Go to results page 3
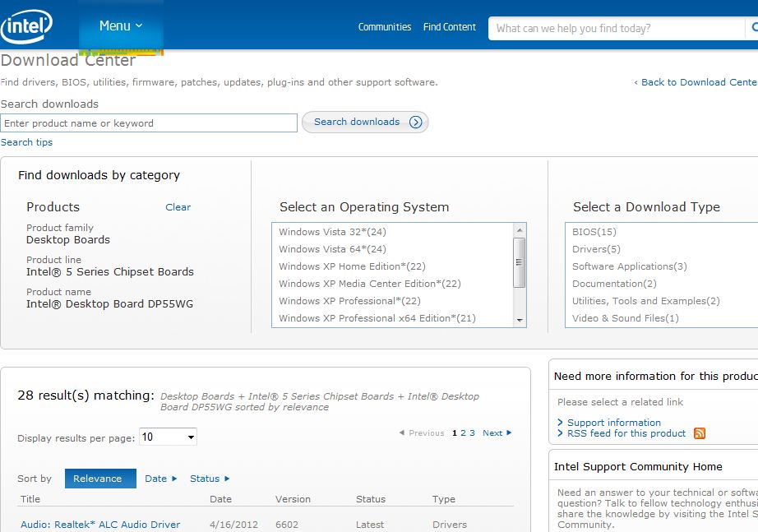Image resolution: width=758 pixels, height=532 pixels. (472, 433)
